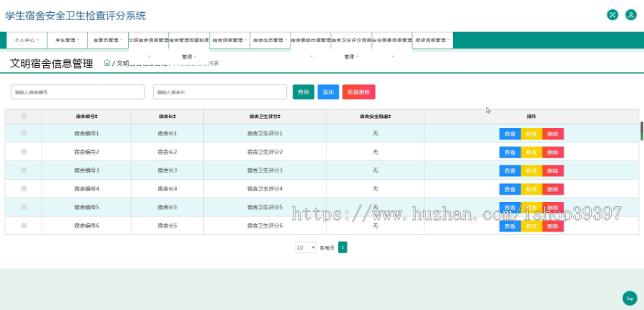Click 修改 for 宿舍编号6 row
The image size is (644, 310).
532,226
